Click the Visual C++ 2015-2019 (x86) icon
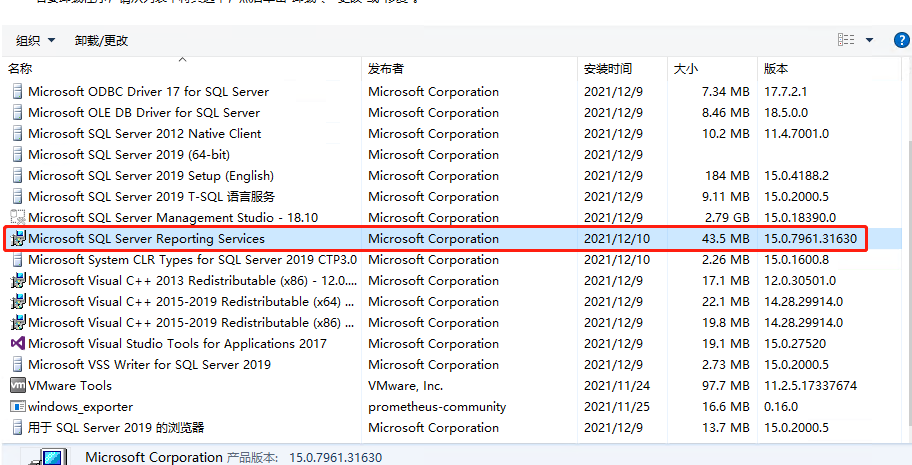Viewport: 912px width, 465px height. click(18, 322)
